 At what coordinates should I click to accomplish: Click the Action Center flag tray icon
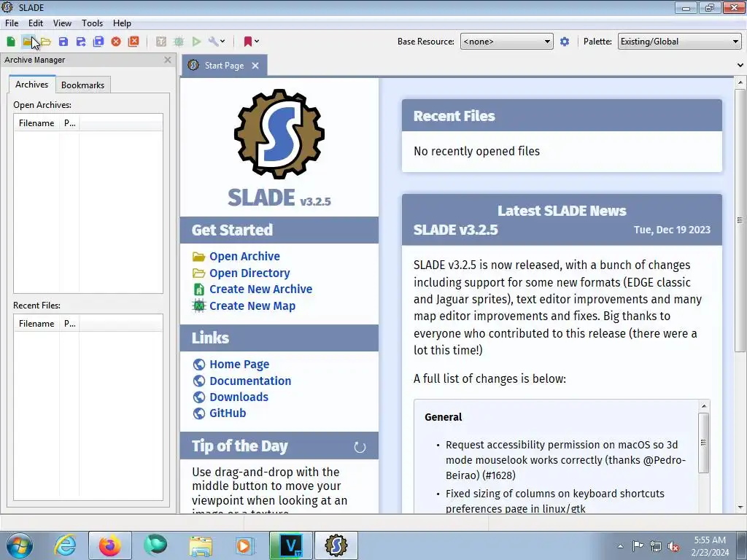pyautogui.click(x=638, y=546)
